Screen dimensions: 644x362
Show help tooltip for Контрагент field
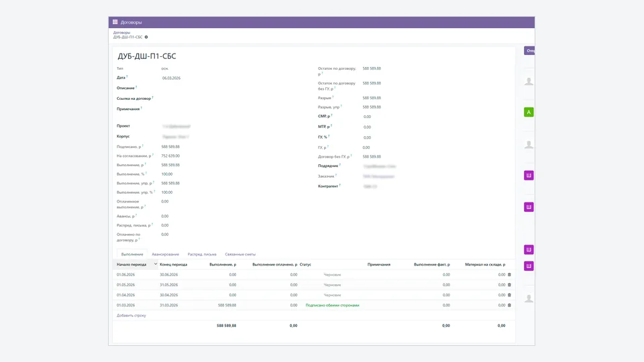click(x=340, y=185)
